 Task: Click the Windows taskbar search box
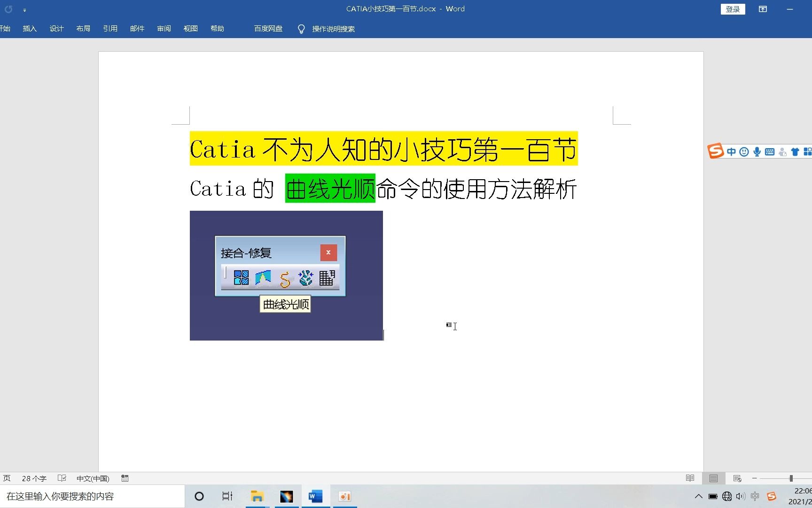pyautogui.click(x=92, y=496)
